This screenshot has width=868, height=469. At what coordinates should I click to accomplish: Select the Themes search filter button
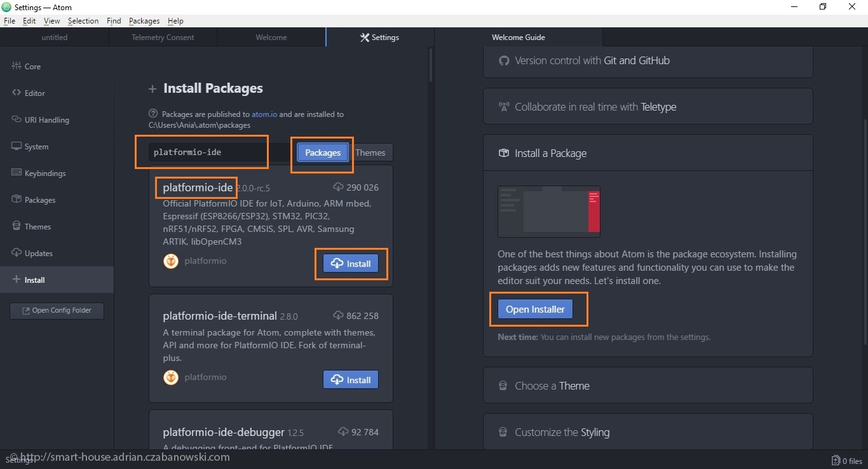coord(370,153)
